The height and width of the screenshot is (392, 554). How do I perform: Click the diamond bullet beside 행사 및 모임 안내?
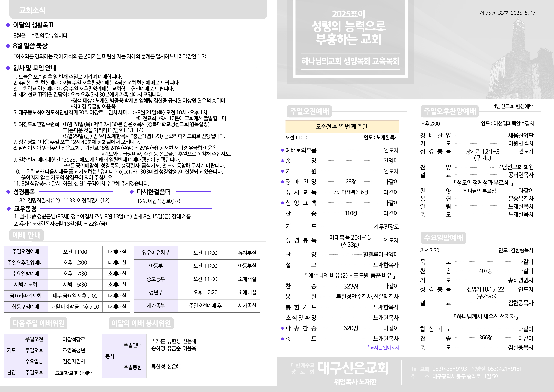pos(8,68)
